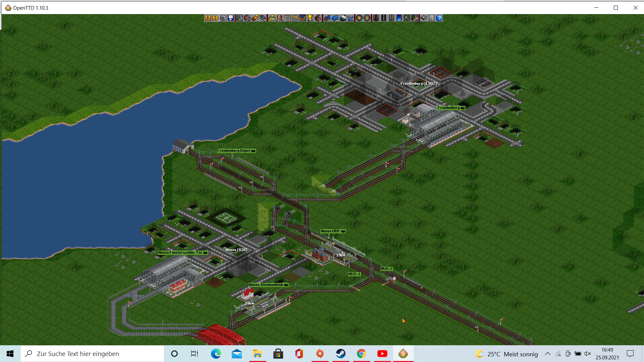Open the train list icon
Viewport: 644px width, 362px height.
327,18
